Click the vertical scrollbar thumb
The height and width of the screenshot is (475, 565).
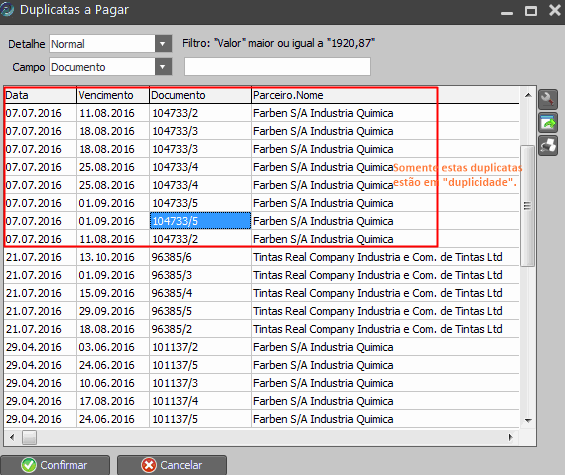click(x=528, y=206)
